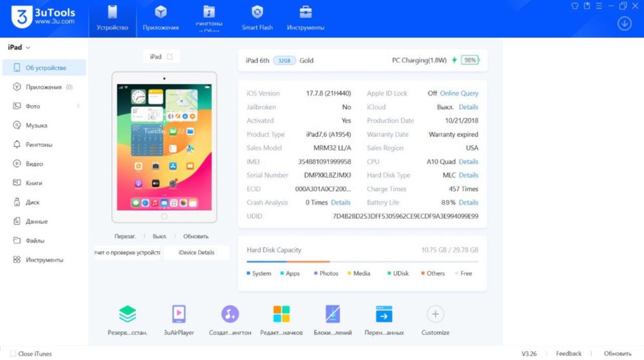Viewport: 644px width, 360px height.
Task: Open Рингтоны in the sidebar
Action: (44, 145)
